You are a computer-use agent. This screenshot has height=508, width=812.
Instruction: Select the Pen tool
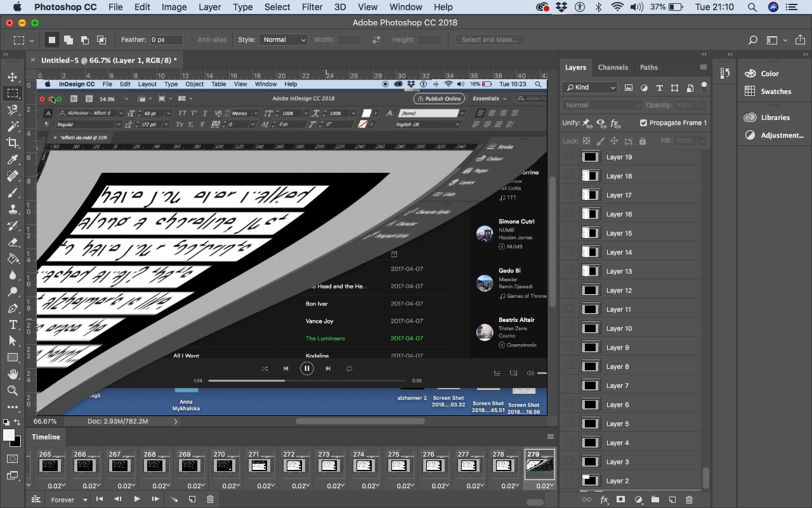(13, 308)
